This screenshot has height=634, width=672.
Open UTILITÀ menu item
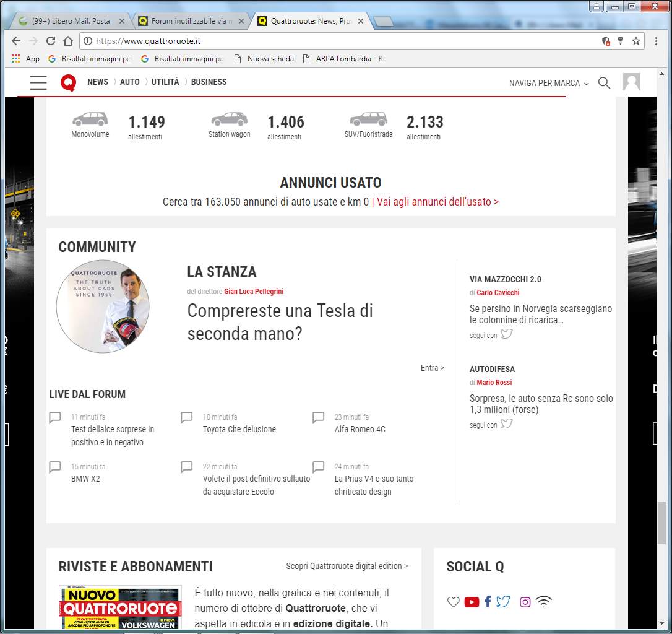click(165, 82)
